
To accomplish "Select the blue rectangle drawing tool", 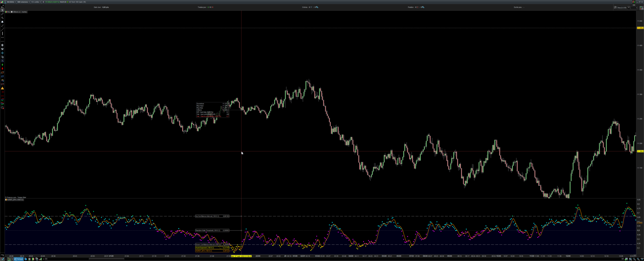I will [2, 77].
